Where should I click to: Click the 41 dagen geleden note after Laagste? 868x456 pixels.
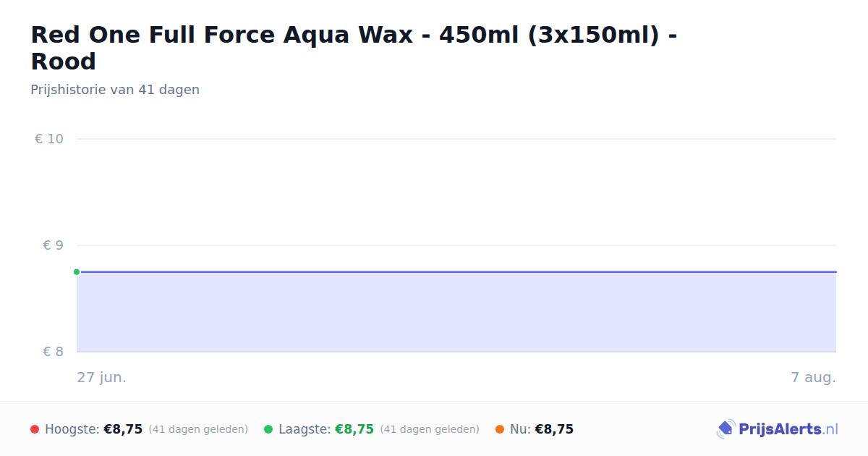(430, 429)
